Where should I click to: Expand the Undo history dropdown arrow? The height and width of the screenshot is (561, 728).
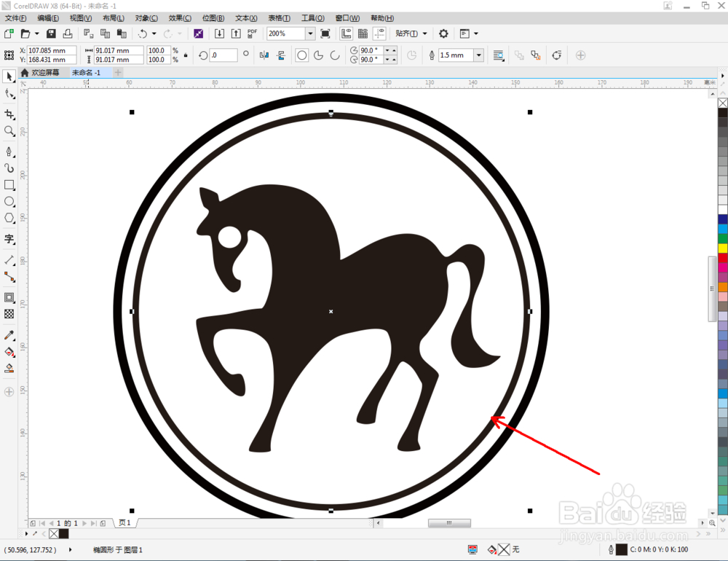click(154, 34)
